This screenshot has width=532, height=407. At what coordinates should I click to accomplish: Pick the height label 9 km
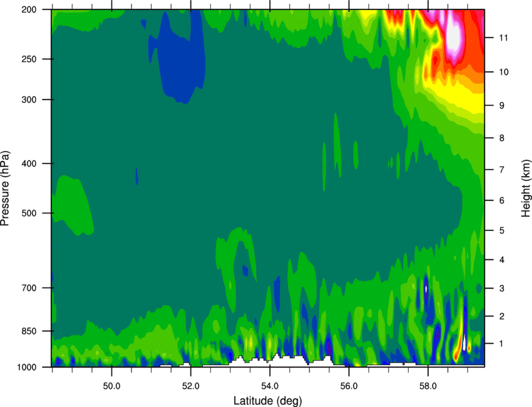click(501, 106)
